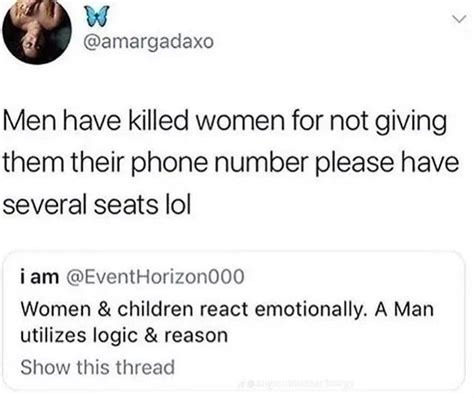The width and height of the screenshot is (474, 398).
Task: Click the blue butterfly display name icon
Action: click(97, 17)
